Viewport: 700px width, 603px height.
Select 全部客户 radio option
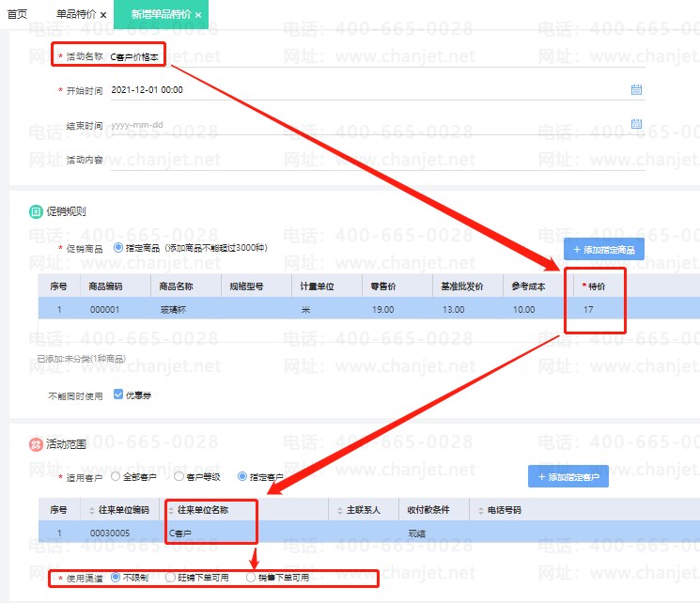pos(116,476)
